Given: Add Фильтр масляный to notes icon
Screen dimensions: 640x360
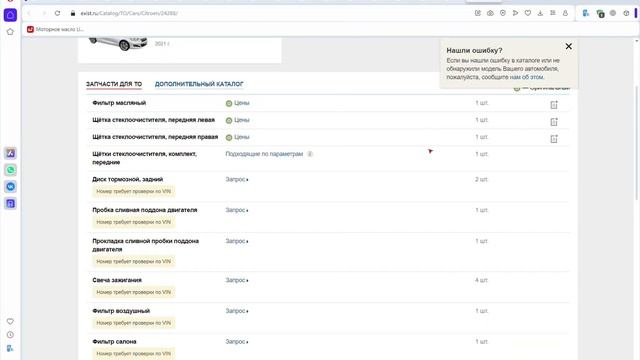Looking at the screenshot, I should (554, 105).
